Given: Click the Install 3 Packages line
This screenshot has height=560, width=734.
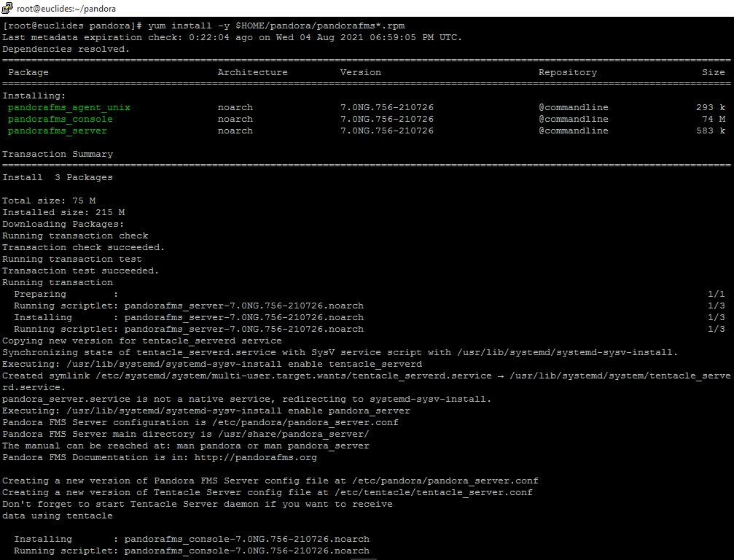Looking at the screenshot, I should (58, 177).
